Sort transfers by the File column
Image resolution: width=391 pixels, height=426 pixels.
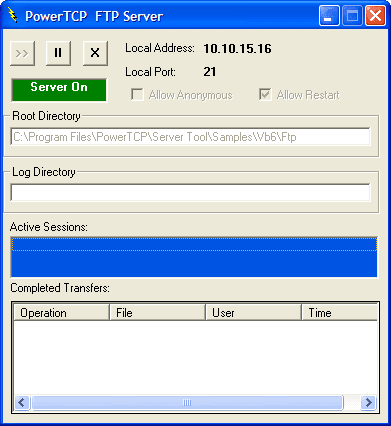[157, 313]
